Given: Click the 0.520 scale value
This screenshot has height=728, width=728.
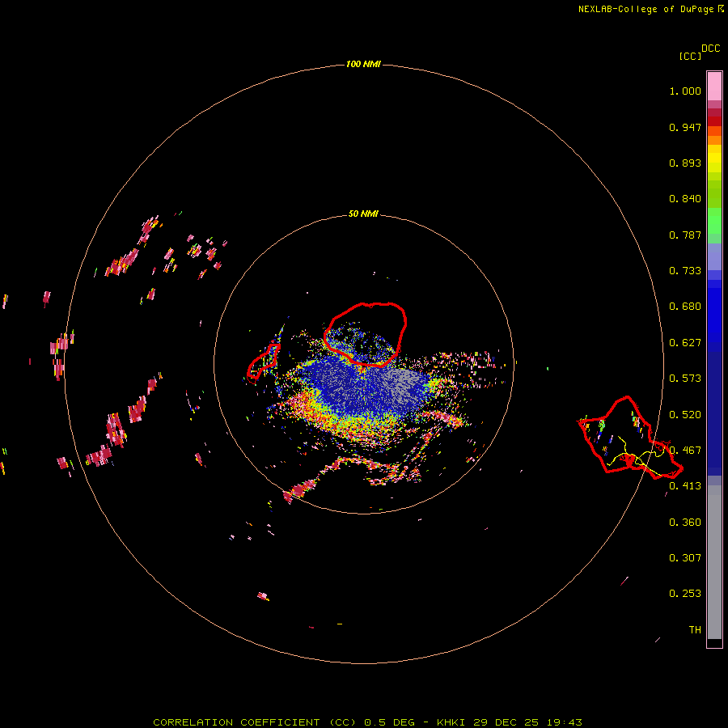Looking at the screenshot, I should [685, 415].
